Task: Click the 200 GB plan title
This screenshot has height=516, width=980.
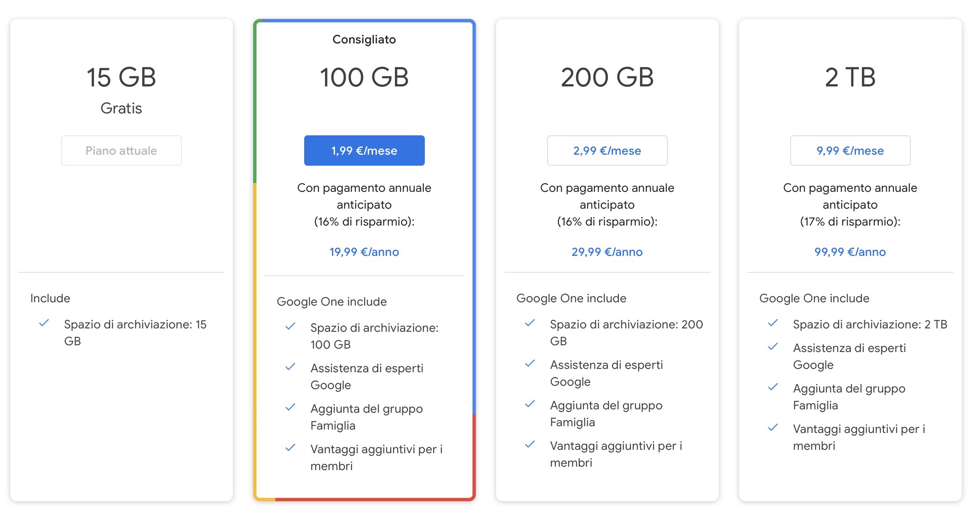Action: 607,77
